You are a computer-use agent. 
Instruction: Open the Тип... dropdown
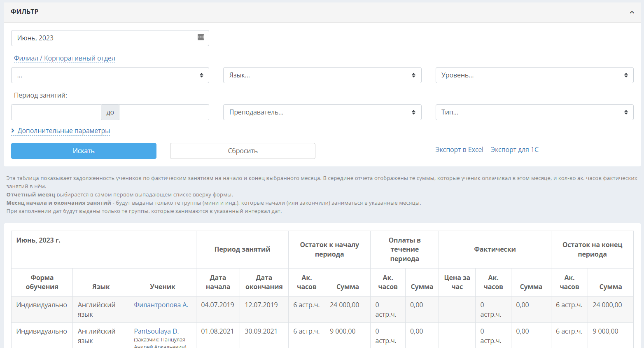click(534, 112)
